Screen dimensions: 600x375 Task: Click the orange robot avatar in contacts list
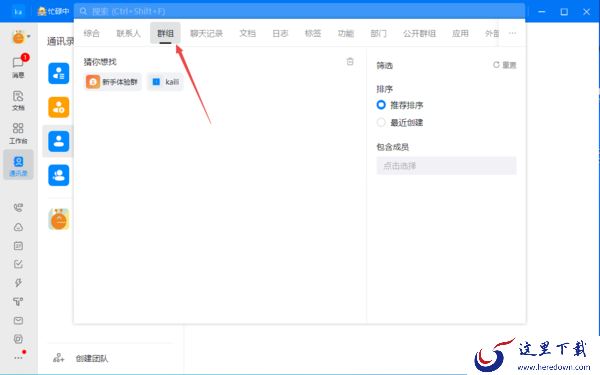click(59, 219)
